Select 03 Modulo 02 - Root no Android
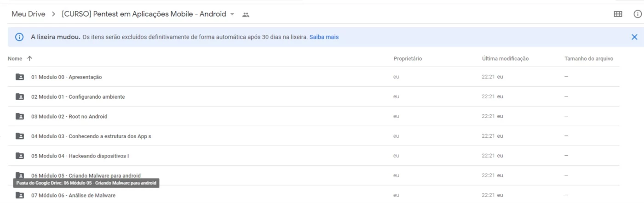 click(313, 117)
